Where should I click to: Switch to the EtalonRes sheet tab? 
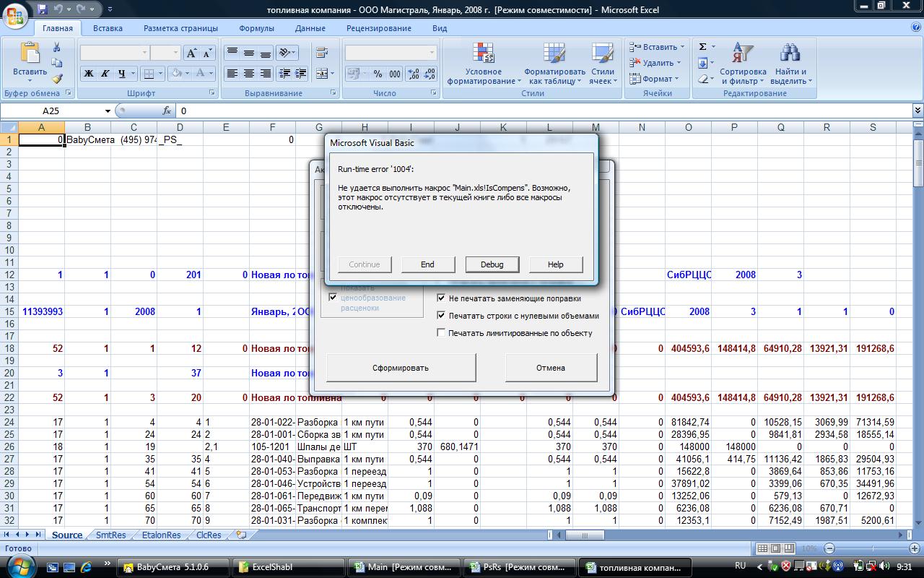pos(161,535)
